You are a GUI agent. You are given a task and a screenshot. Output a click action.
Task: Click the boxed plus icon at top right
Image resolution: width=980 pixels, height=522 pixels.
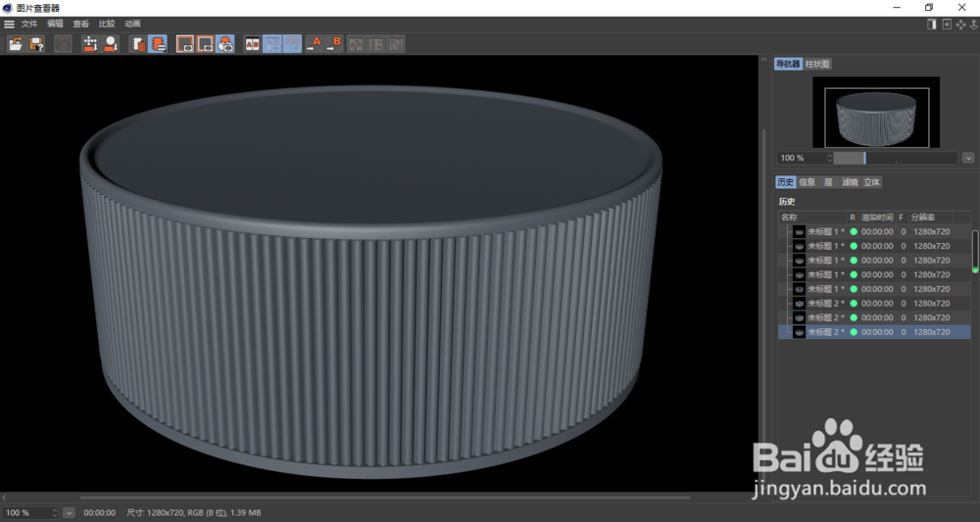pos(947,24)
